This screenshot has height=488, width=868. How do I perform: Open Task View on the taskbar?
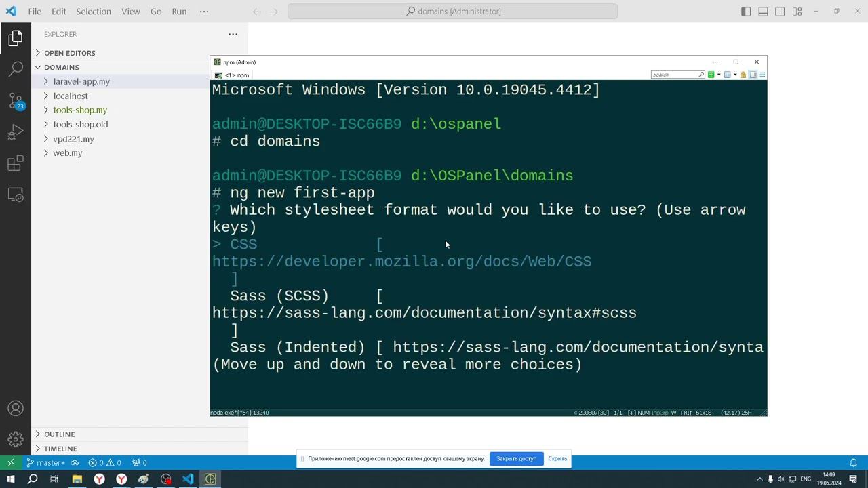[54, 479]
